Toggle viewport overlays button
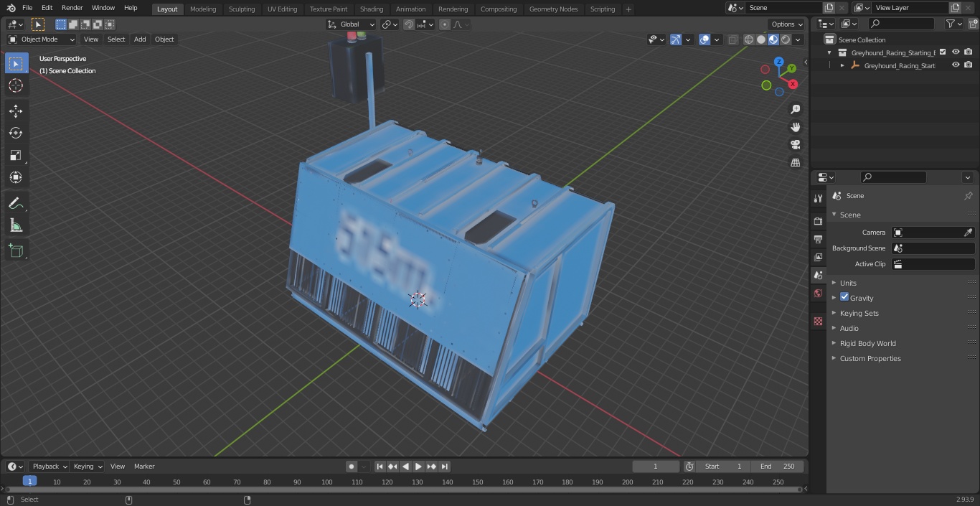980x506 pixels. click(705, 39)
